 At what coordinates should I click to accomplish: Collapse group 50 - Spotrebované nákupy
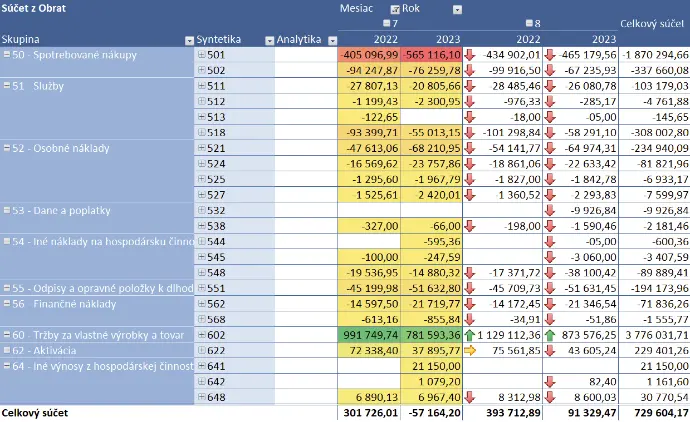click(x=7, y=55)
